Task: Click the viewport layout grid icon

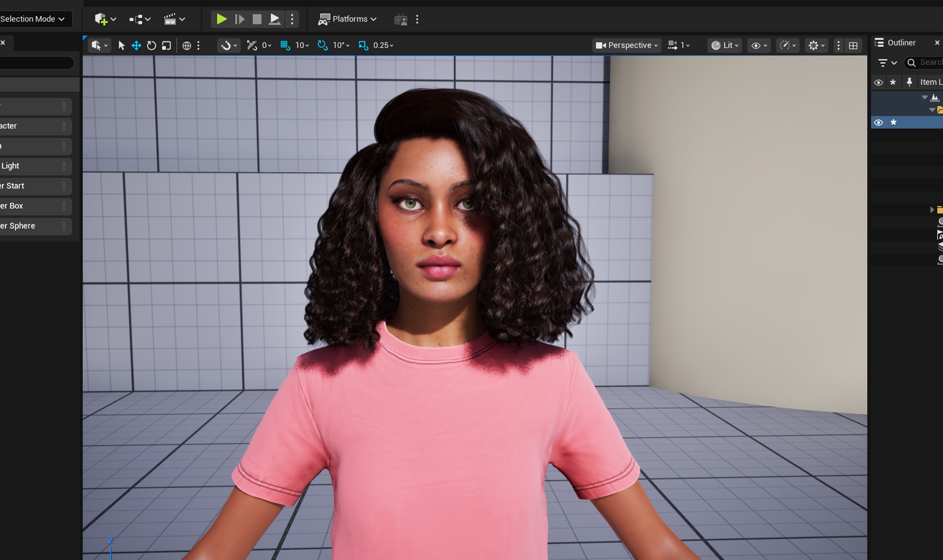Action: coord(853,45)
